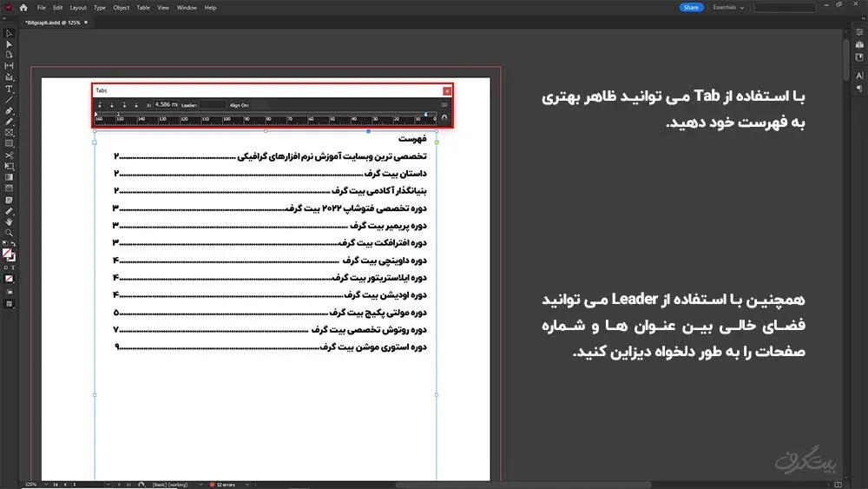The width and height of the screenshot is (868, 489).
Task: Select the Line tool
Action: click(x=9, y=100)
